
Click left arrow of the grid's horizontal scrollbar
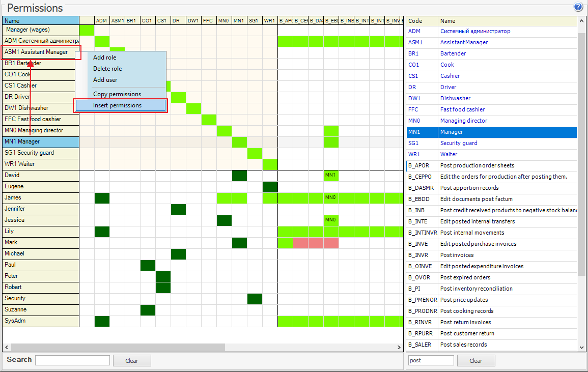[7, 347]
